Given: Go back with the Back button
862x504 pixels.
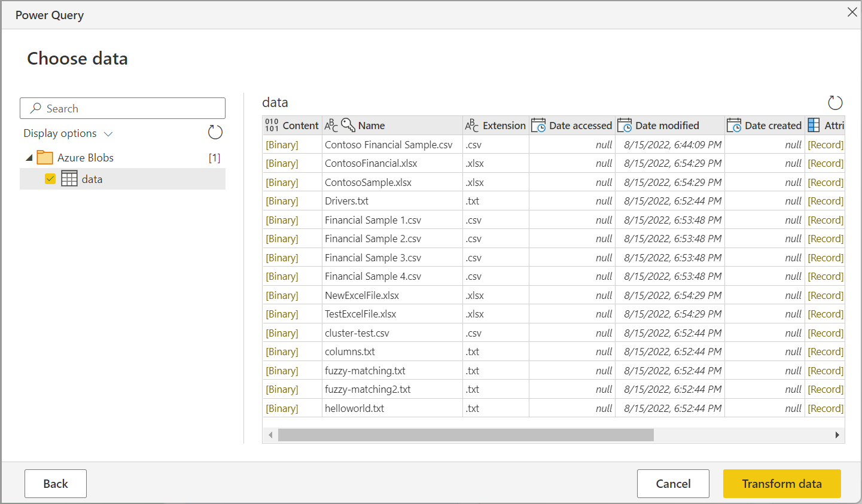Looking at the screenshot, I should tap(56, 484).
